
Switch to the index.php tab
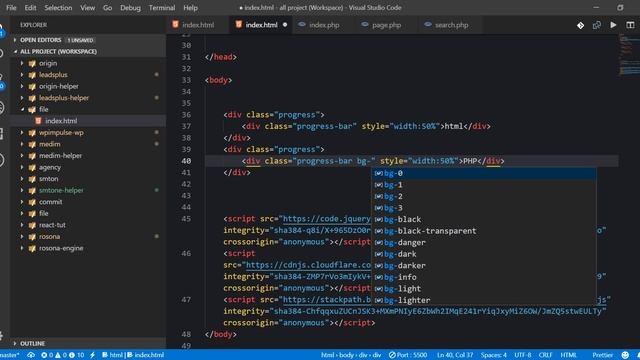(324, 25)
